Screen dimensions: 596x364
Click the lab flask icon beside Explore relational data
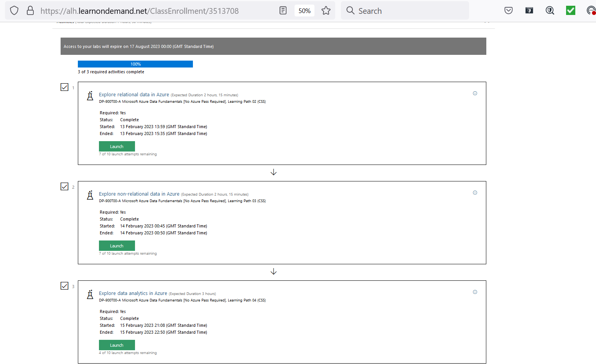point(90,96)
